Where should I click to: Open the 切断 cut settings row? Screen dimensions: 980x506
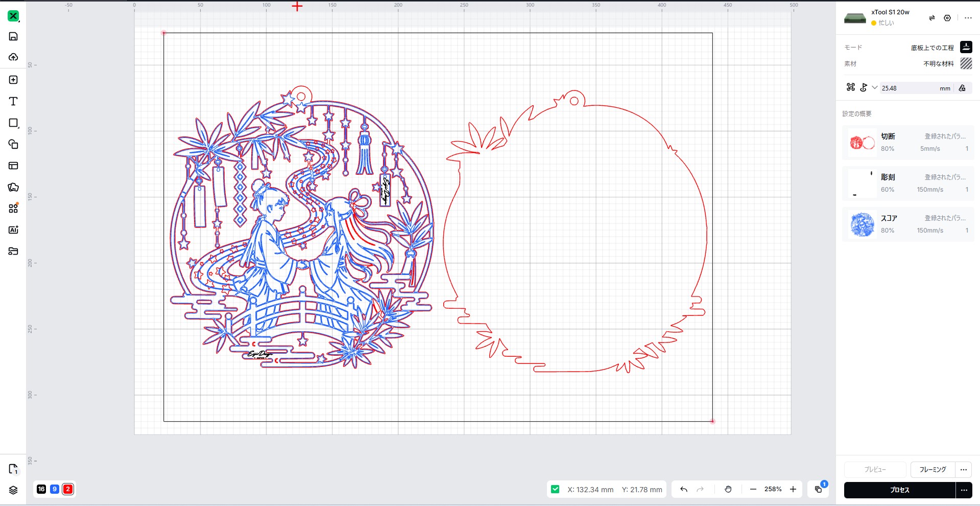[908, 143]
